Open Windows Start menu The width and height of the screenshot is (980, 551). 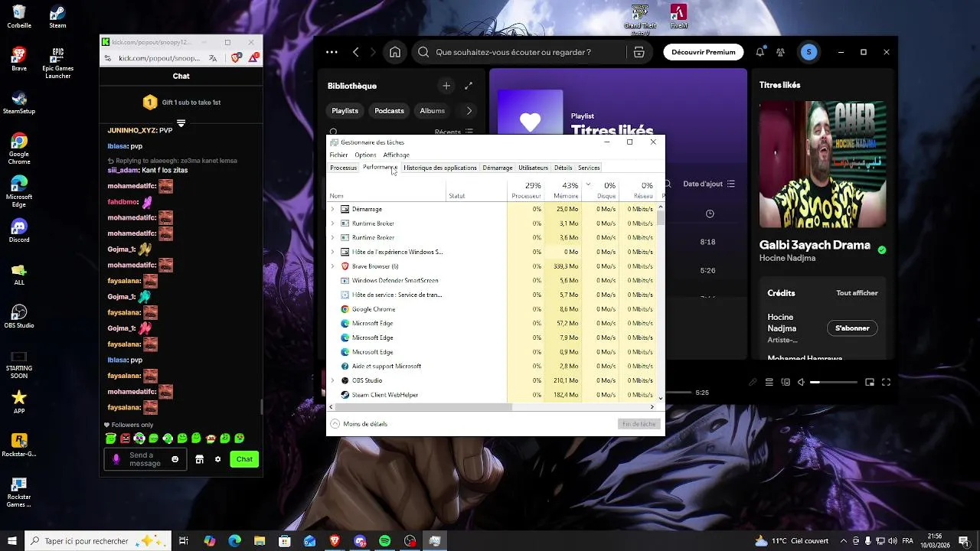[12, 541]
